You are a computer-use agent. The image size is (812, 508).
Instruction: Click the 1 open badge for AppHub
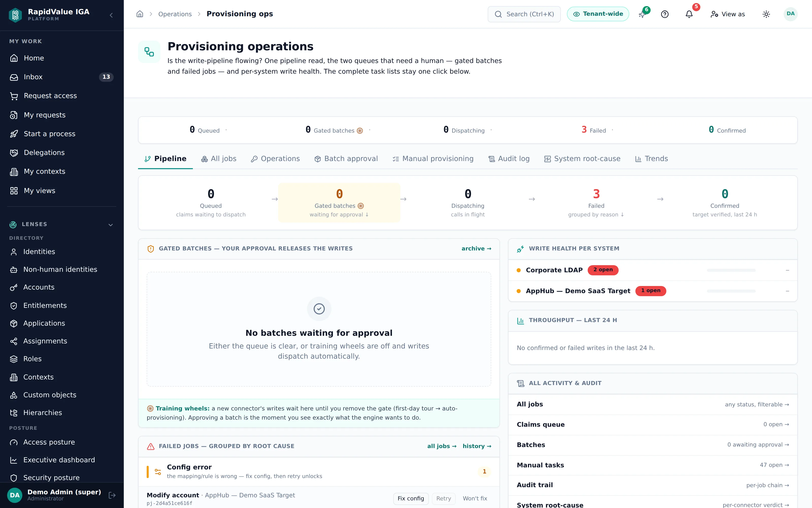[651, 291]
